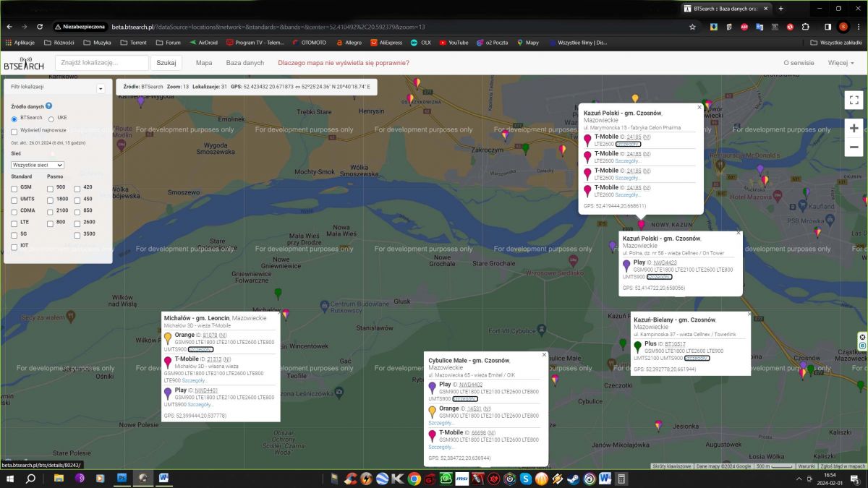Select BTSearch data source radio button
Screen dimensions: 868x488
coord(14,118)
